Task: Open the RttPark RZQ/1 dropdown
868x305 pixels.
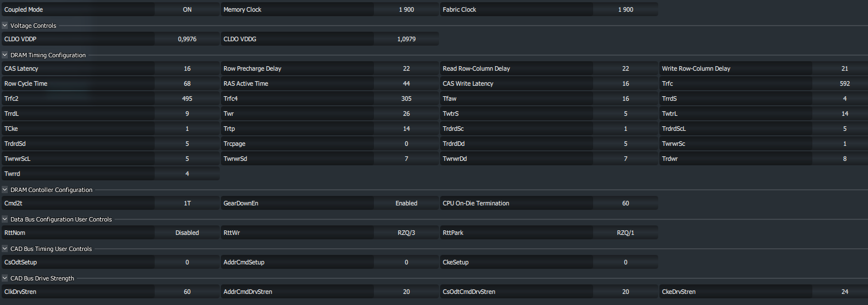Action: coord(625,233)
